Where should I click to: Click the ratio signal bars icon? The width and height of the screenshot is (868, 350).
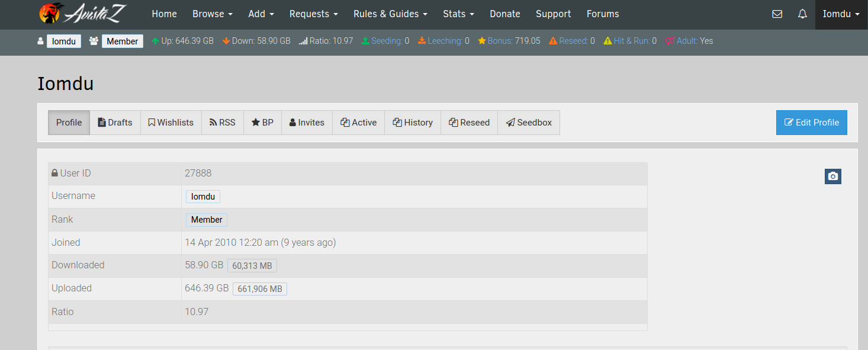(x=303, y=41)
